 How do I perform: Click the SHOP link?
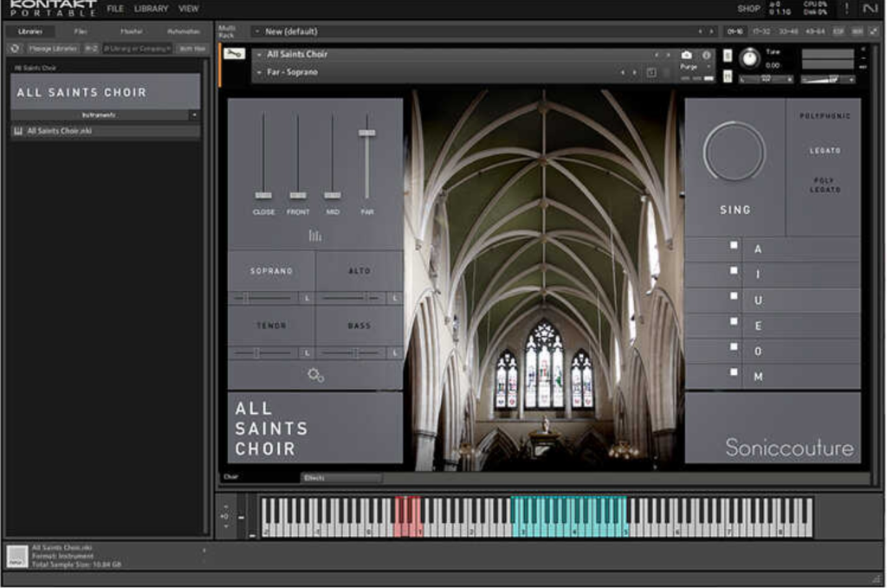point(748,9)
